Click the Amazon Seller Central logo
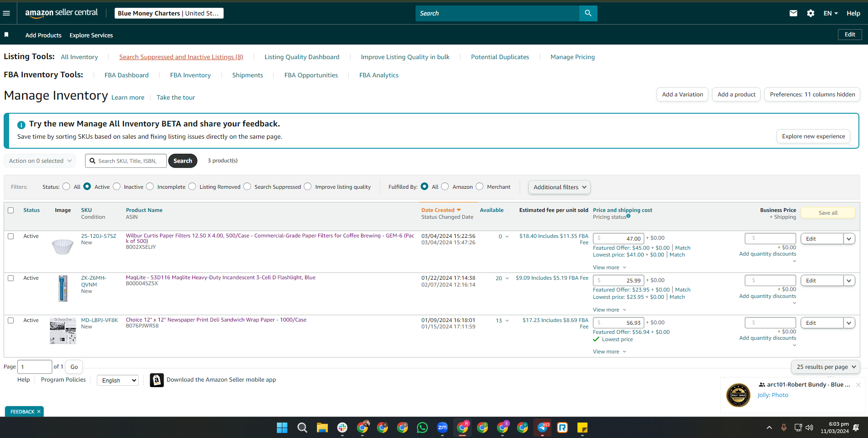This screenshot has width=868, height=438. click(x=61, y=13)
